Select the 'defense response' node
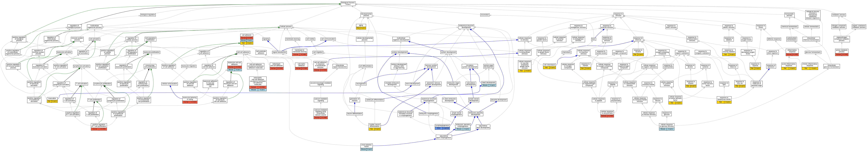 774,39
